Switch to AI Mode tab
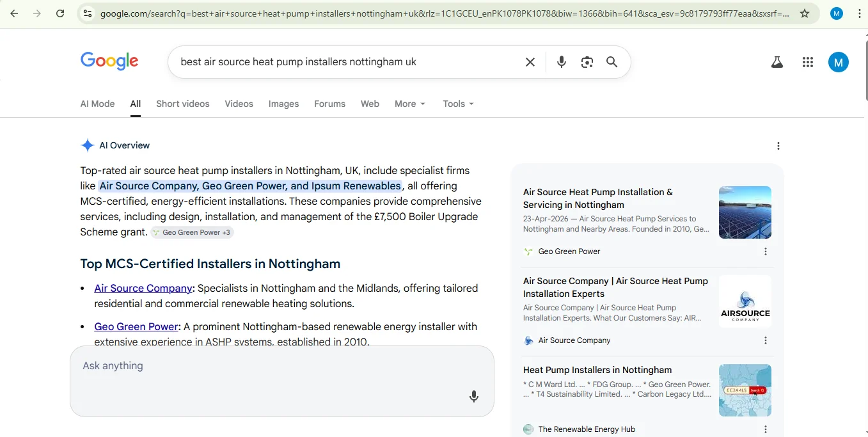Image resolution: width=868 pixels, height=437 pixels. click(x=98, y=104)
